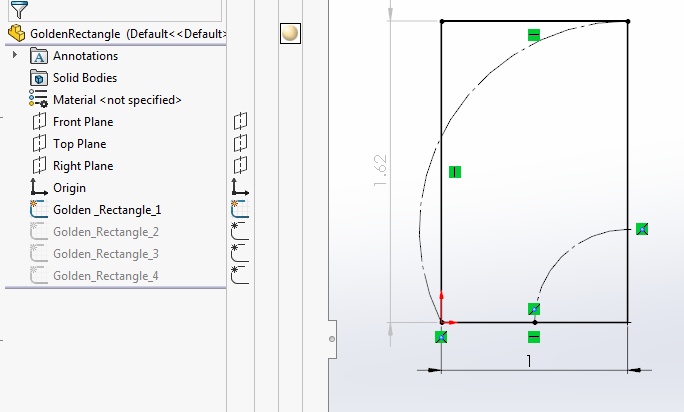The width and height of the screenshot is (684, 412).
Task: Click Golden_Rectangle_3 sketch icon
Action: pyautogui.click(x=39, y=253)
